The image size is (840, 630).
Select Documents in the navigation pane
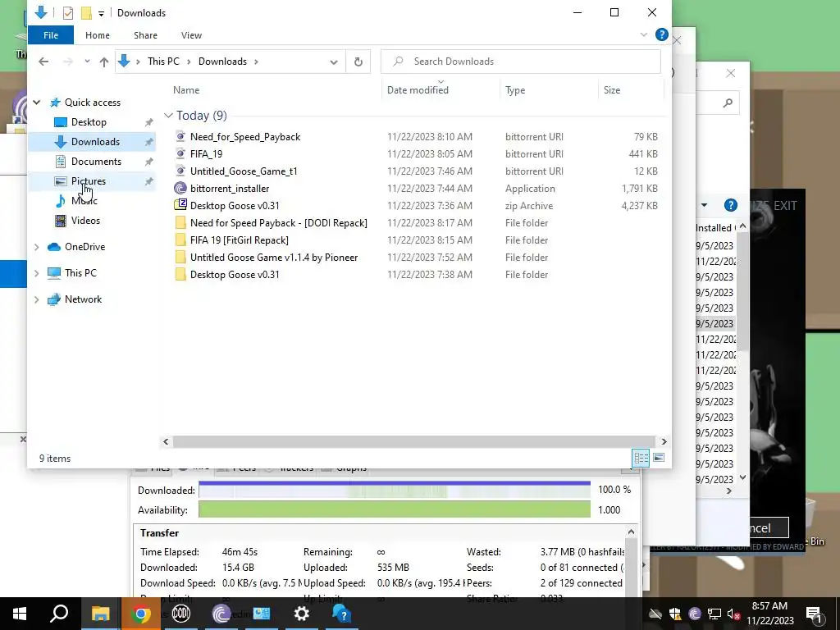96,162
